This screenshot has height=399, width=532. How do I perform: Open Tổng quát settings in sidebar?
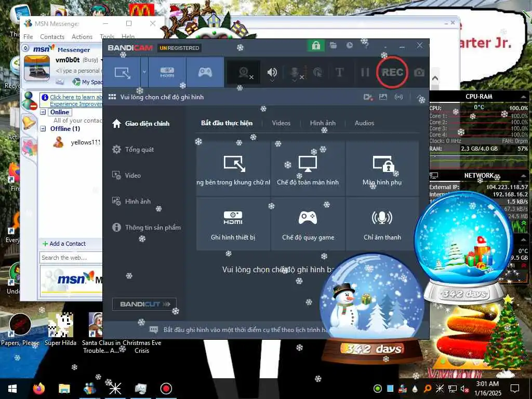[133, 149]
